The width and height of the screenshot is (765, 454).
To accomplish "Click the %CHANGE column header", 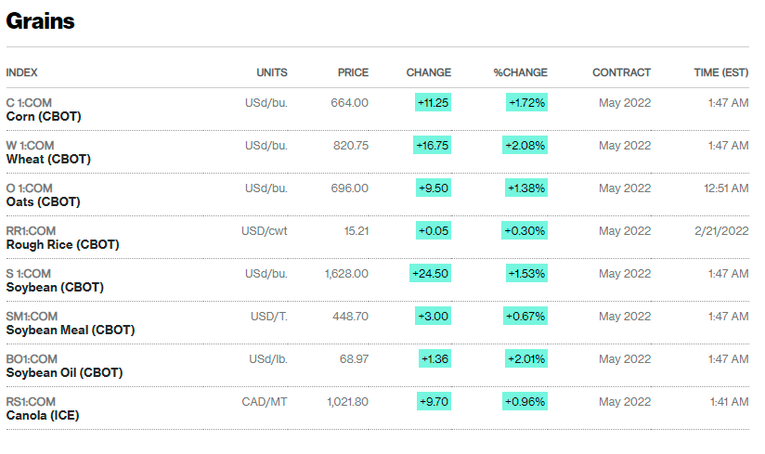I will coord(520,72).
